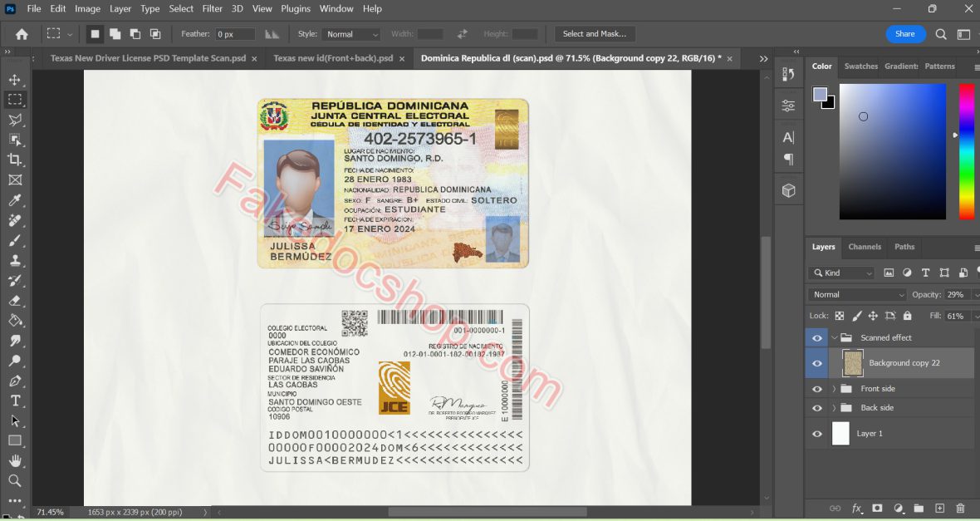This screenshot has width=980, height=521.
Task: Select the Dodge tool
Action: point(15,361)
